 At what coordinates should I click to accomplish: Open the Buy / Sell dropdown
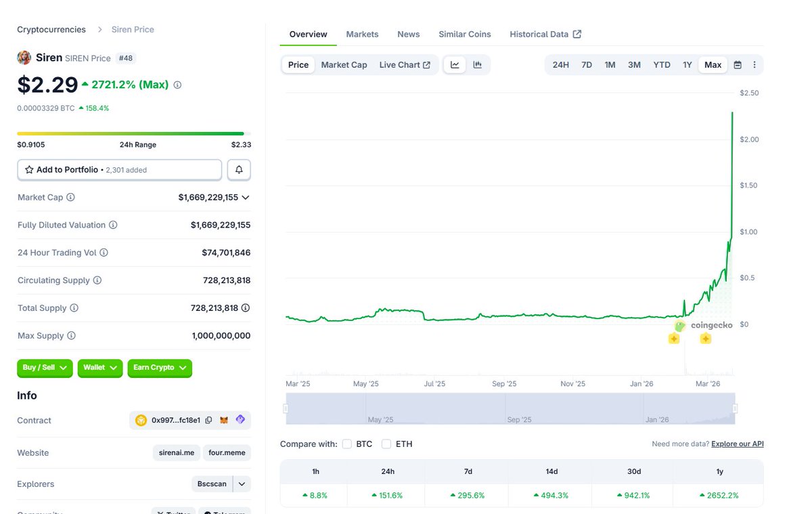tap(45, 368)
